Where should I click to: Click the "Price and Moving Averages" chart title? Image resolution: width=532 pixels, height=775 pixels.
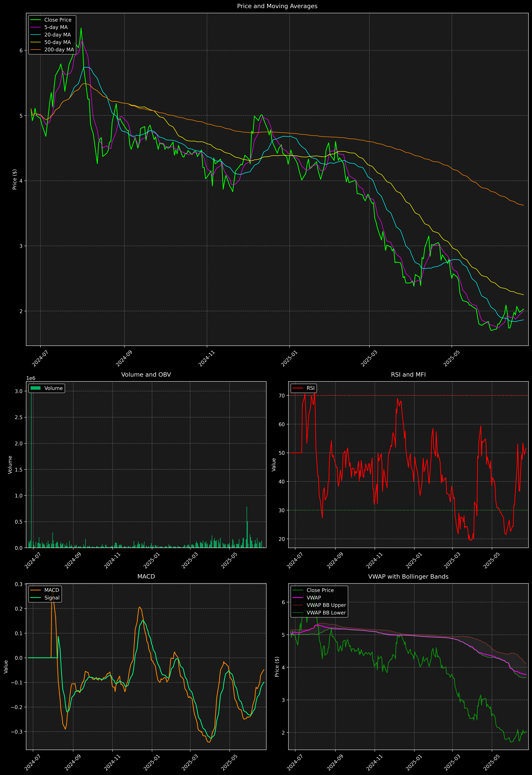click(x=277, y=6)
